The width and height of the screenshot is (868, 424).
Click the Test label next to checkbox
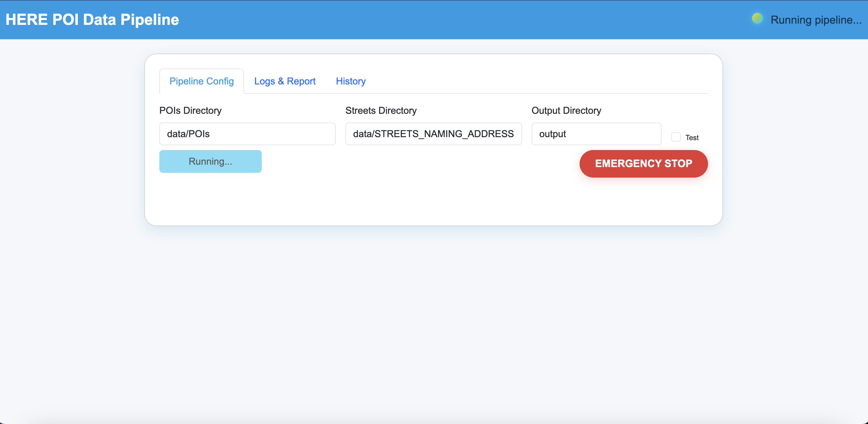692,138
